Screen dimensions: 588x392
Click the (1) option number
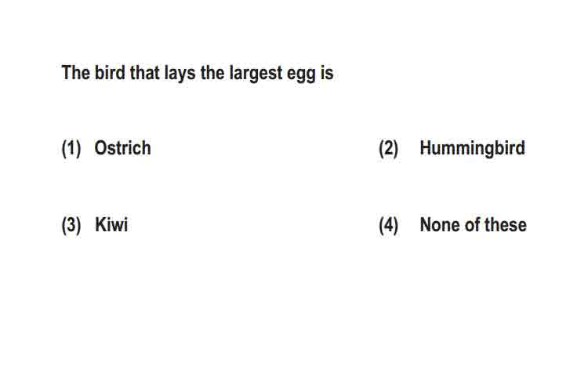tap(71, 148)
